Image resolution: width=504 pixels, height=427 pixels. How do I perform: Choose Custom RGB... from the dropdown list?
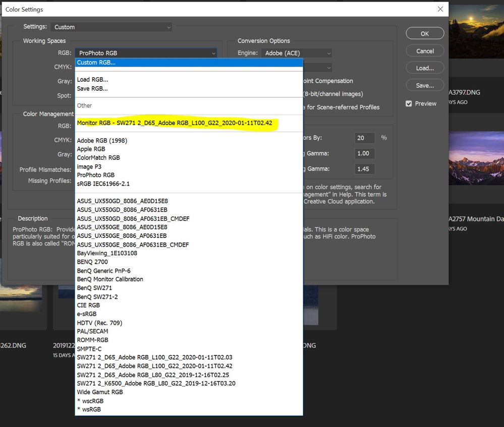coord(189,63)
